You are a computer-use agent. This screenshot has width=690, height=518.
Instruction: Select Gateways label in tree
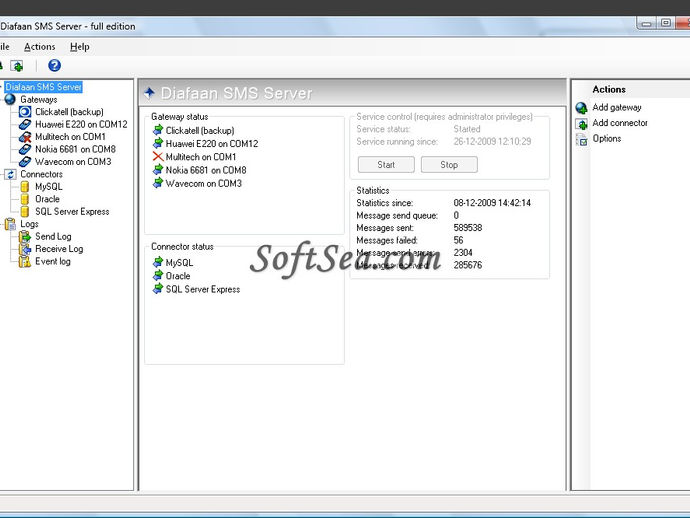click(x=39, y=99)
